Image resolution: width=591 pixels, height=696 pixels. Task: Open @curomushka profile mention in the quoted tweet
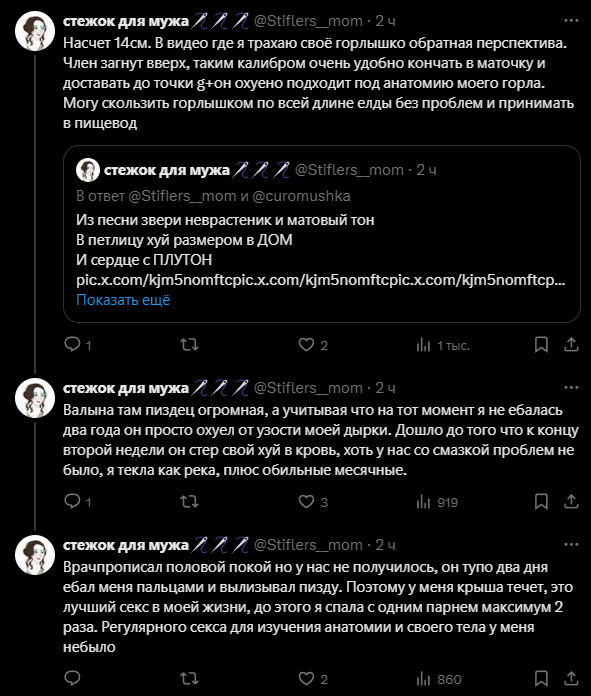pyautogui.click(x=301, y=196)
